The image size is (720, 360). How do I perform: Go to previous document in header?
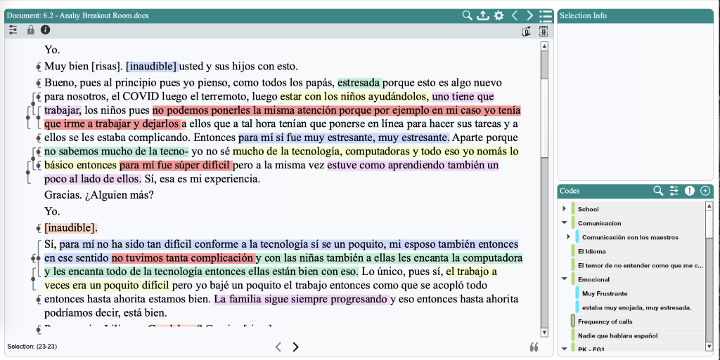514,16
